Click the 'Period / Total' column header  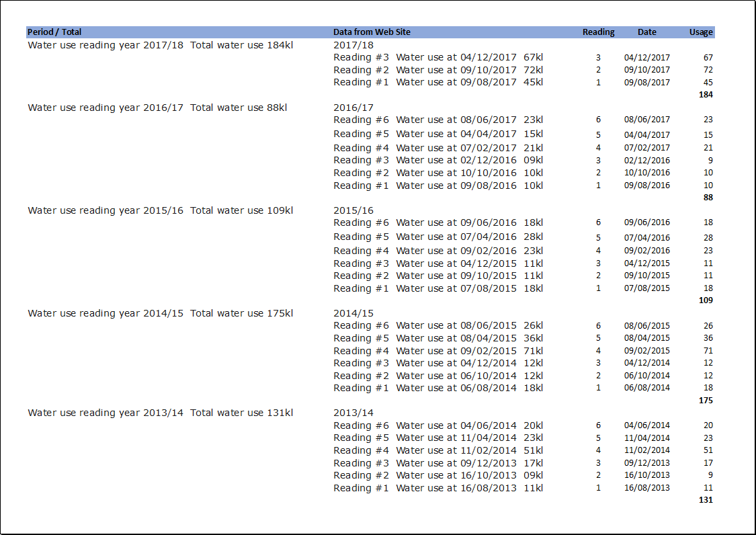pyautogui.click(x=54, y=32)
